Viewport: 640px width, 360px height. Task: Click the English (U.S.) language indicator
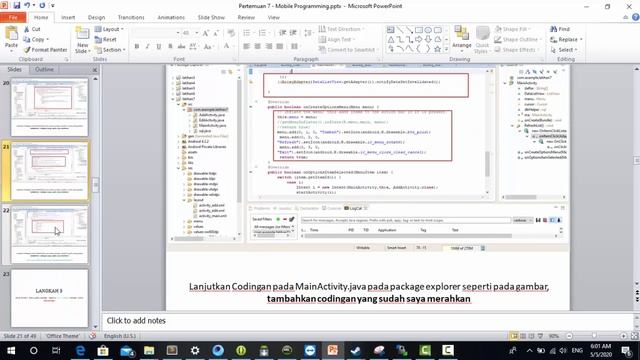tap(120, 336)
